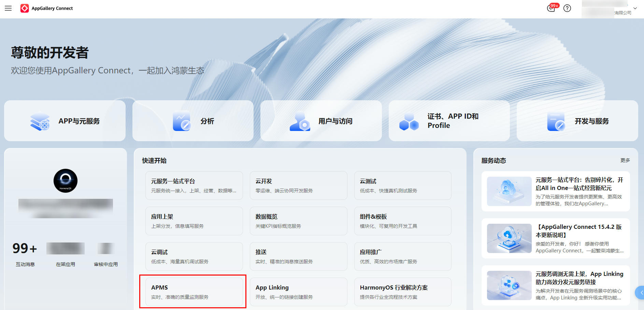
Task: Click the 分析 chart icon
Action: pos(181,121)
